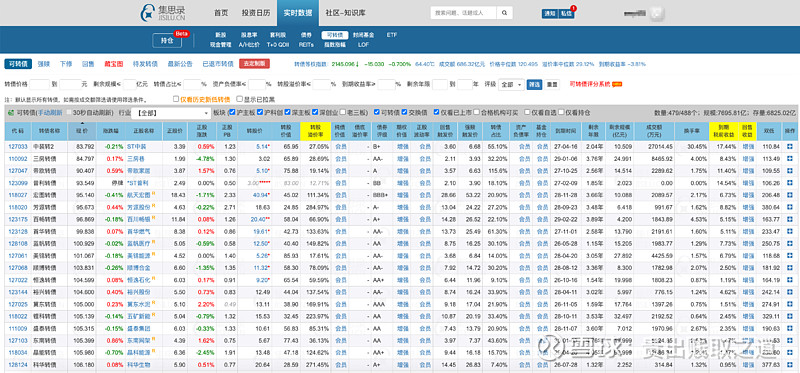The image size is (800, 373).
Task: Check the 合格机构可买 checkbox
Action: 477,112
